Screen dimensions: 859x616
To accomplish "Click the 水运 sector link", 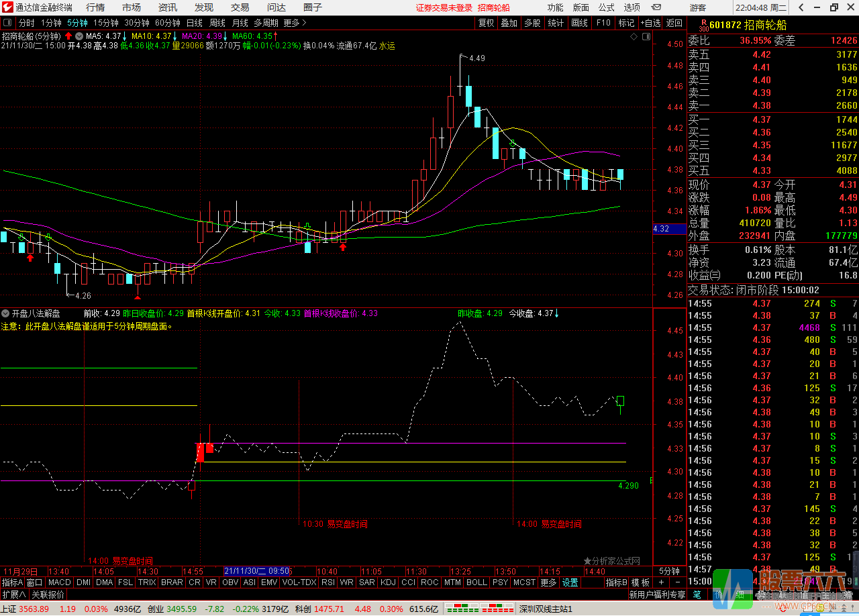I will point(387,46).
